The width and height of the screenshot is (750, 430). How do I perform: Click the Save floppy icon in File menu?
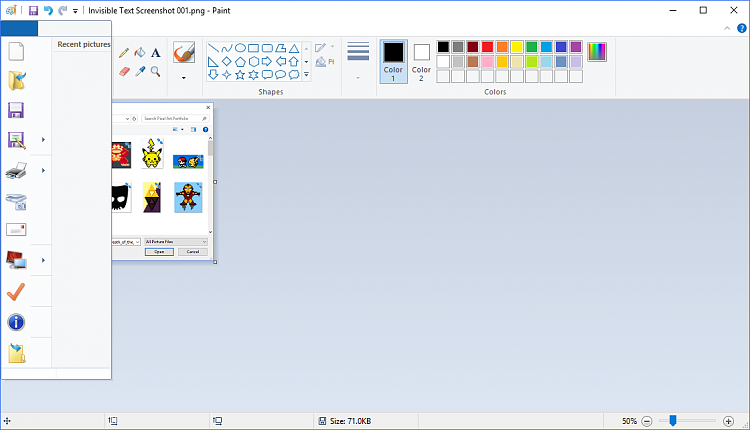16,110
